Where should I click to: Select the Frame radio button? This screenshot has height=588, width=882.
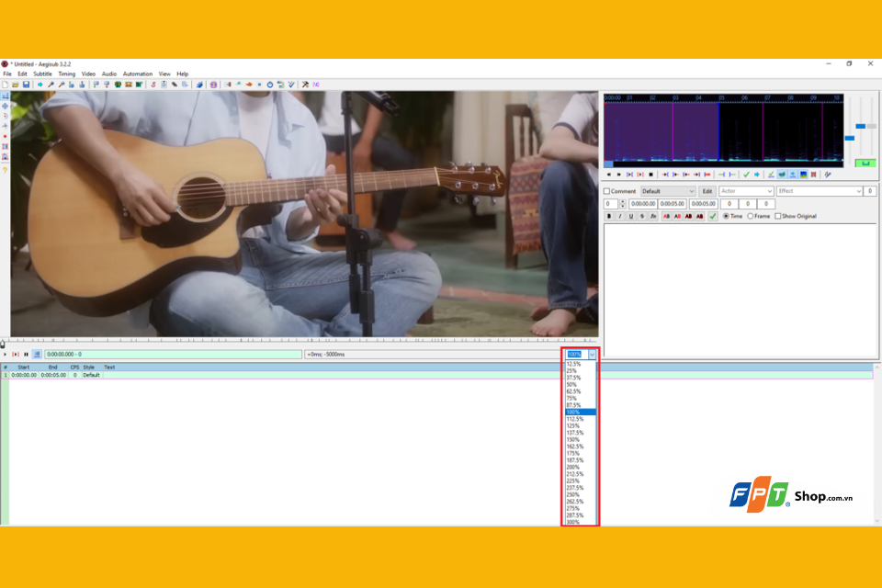coord(751,216)
